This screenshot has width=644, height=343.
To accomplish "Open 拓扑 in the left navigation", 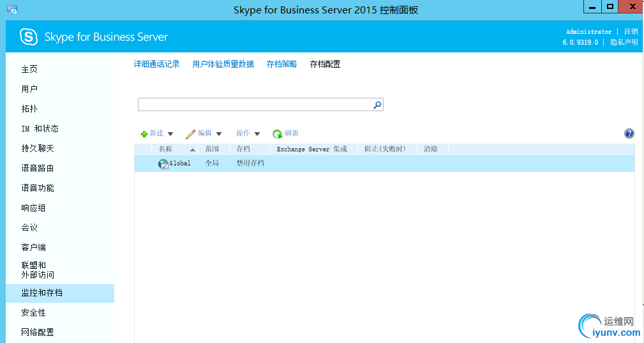I will [29, 109].
